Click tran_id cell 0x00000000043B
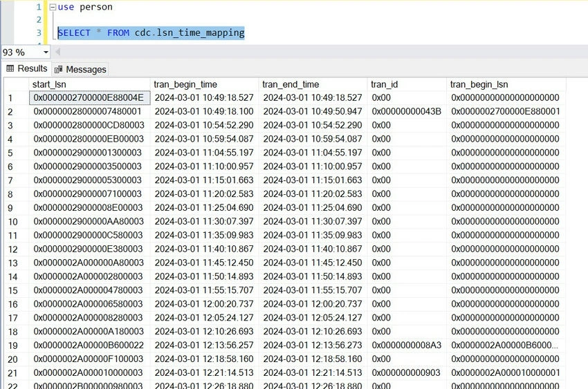Image resolution: width=588 pixels, height=389 pixels. [x=407, y=111]
